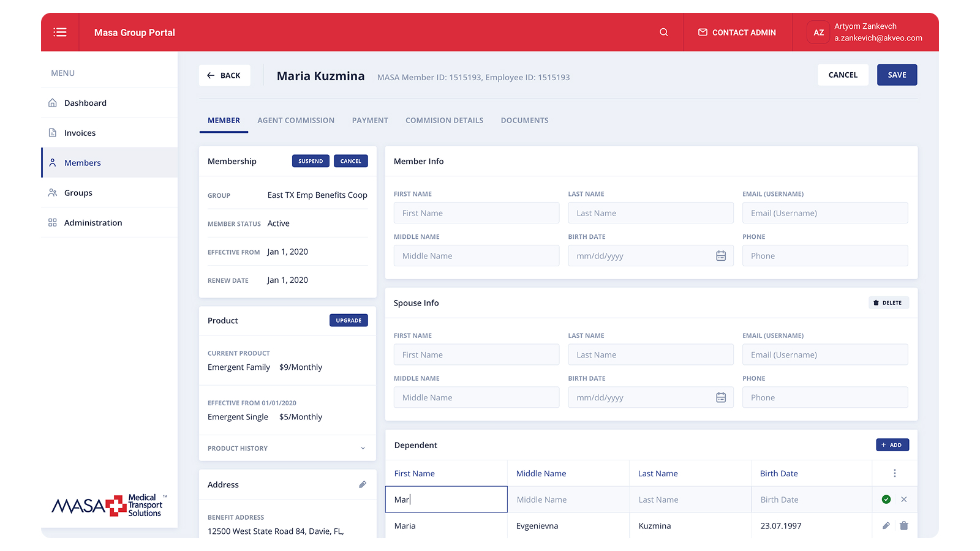Click the Masa Group Portal title
Screen dimensions: 980x551
pyautogui.click(x=135, y=32)
